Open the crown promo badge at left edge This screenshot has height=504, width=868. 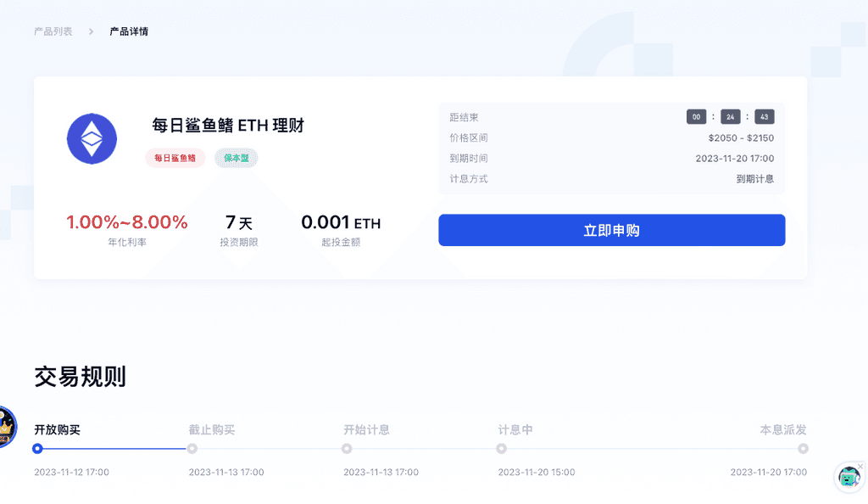(5, 427)
